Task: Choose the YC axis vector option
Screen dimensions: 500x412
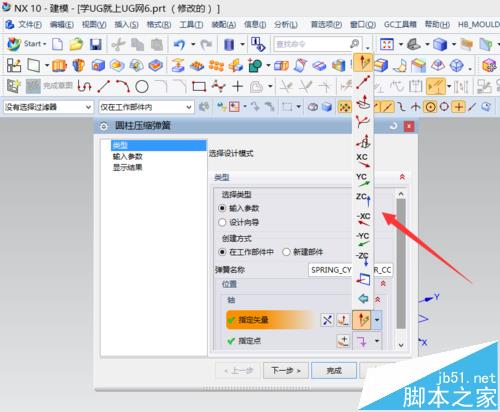Action: [363, 180]
